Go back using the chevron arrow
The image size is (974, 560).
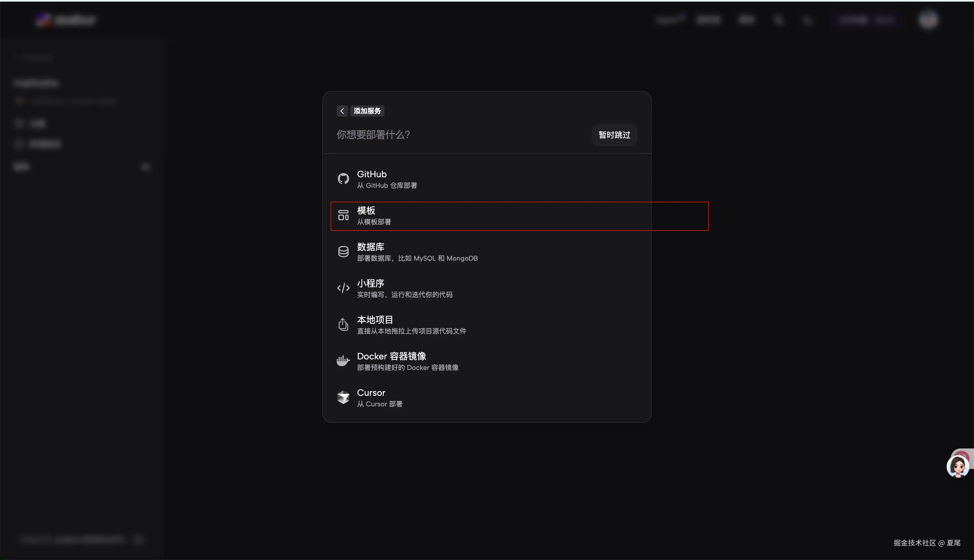(342, 111)
